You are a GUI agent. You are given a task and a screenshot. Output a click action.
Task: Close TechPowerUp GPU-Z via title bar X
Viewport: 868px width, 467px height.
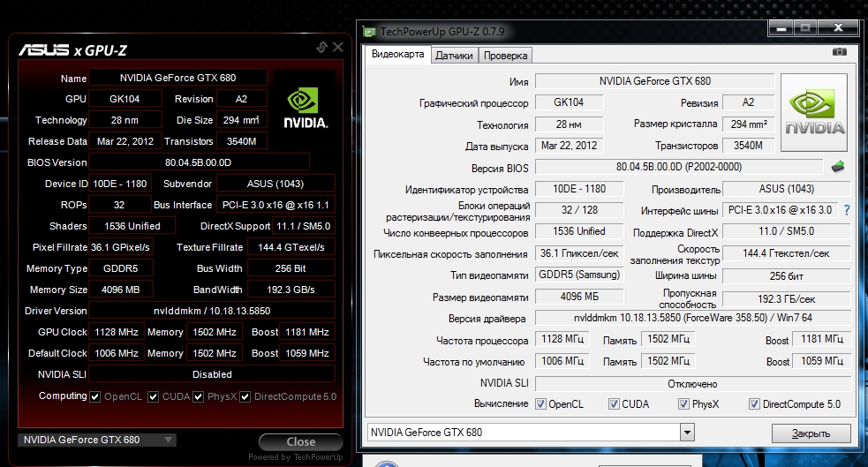click(838, 27)
